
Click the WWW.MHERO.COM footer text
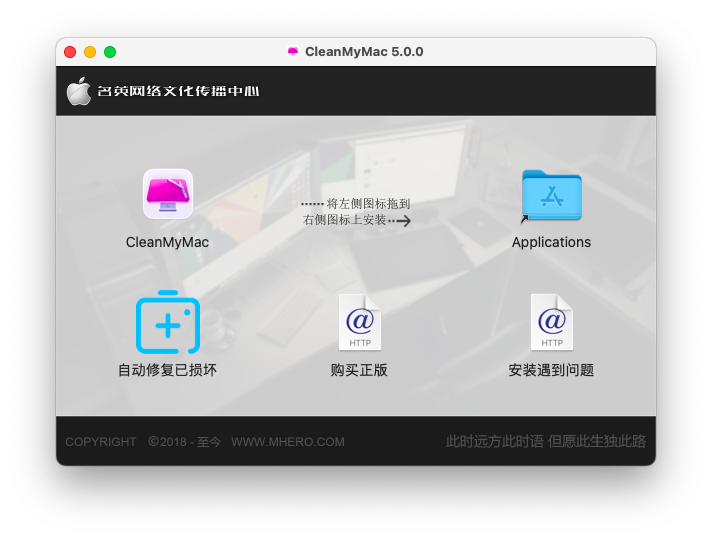(x=288, y=442)
